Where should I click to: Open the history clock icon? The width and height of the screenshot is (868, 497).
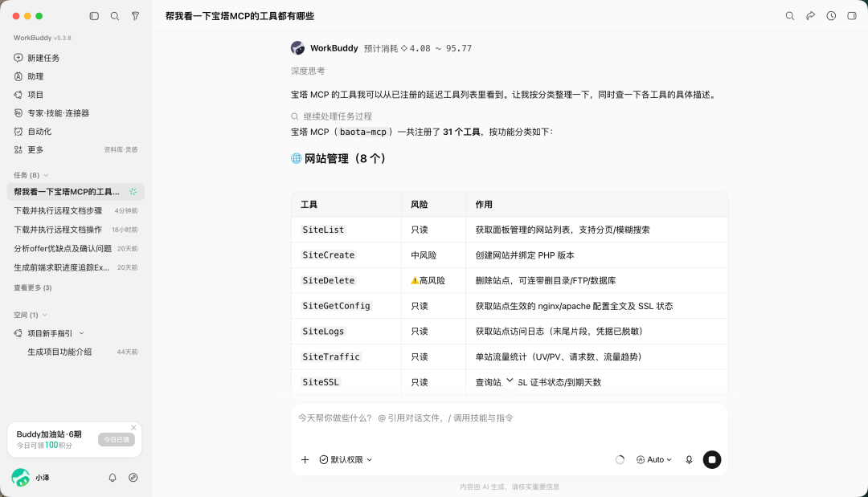(831, 16)
